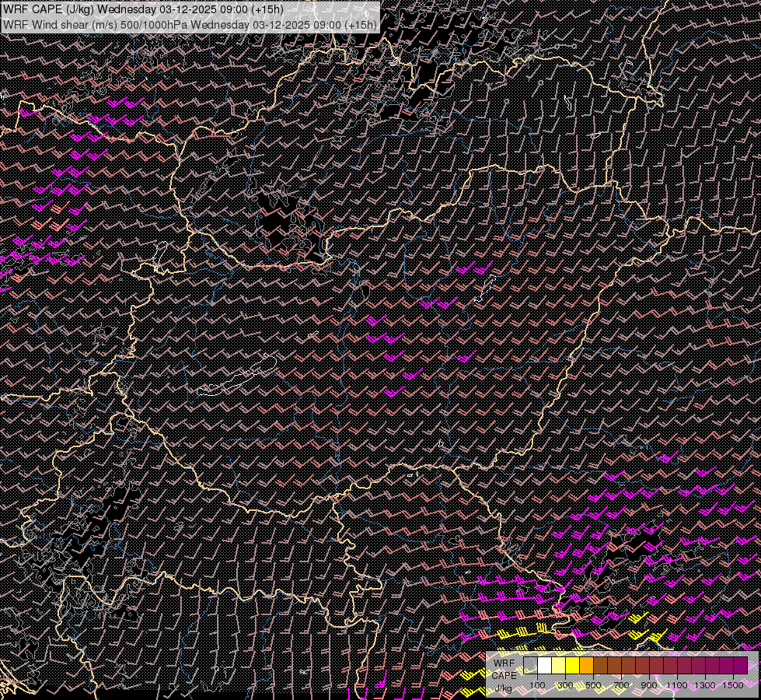Click the 900 legend value label
761x700 pixels.
649,684
